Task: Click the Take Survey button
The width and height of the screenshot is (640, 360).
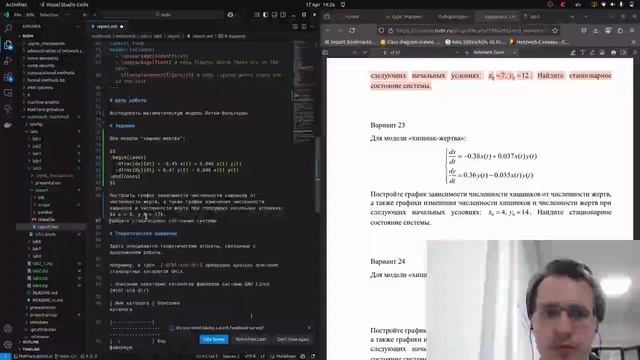Action: (x=214, y=339)
